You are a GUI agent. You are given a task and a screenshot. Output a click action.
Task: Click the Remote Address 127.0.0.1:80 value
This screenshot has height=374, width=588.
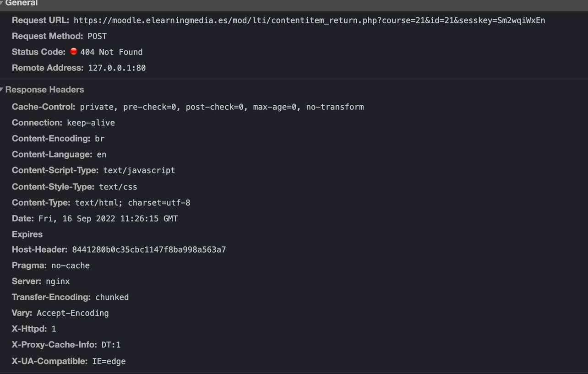click(117, 68)
